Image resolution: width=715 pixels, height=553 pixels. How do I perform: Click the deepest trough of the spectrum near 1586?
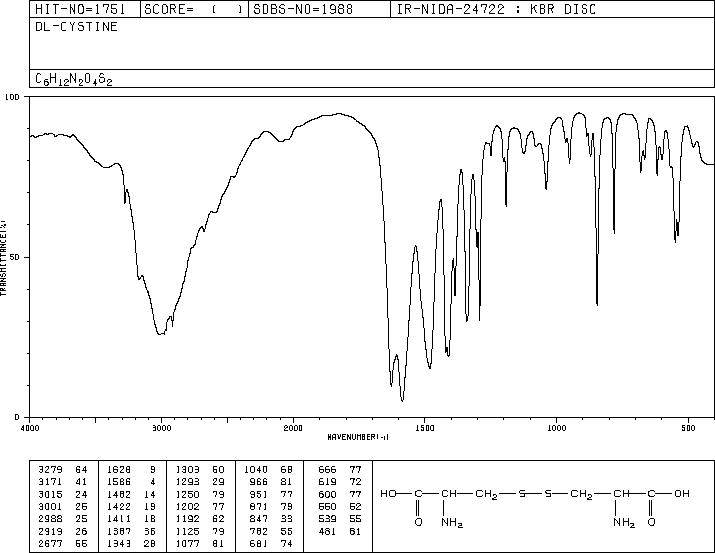[402, 399]
